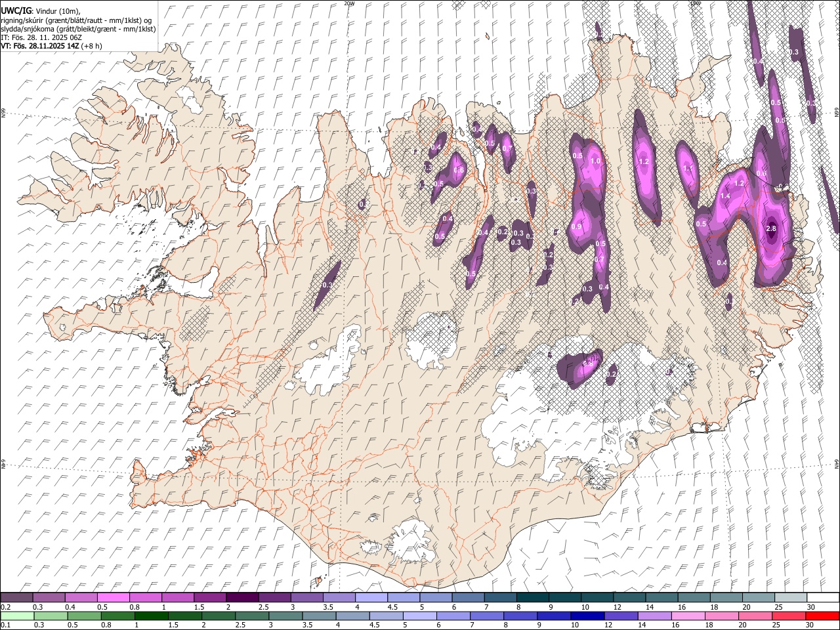Pick the deep blue rain swatch between 10 and 12
The height and width of the screenshot is (630, 840).
(587, 616)
